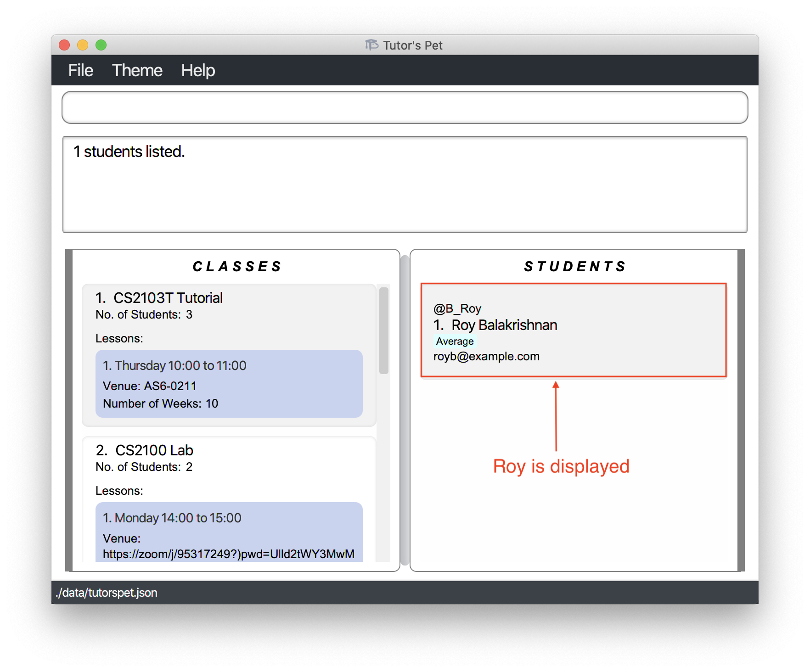Click the royb@example.com email

[x=486, y=357]
